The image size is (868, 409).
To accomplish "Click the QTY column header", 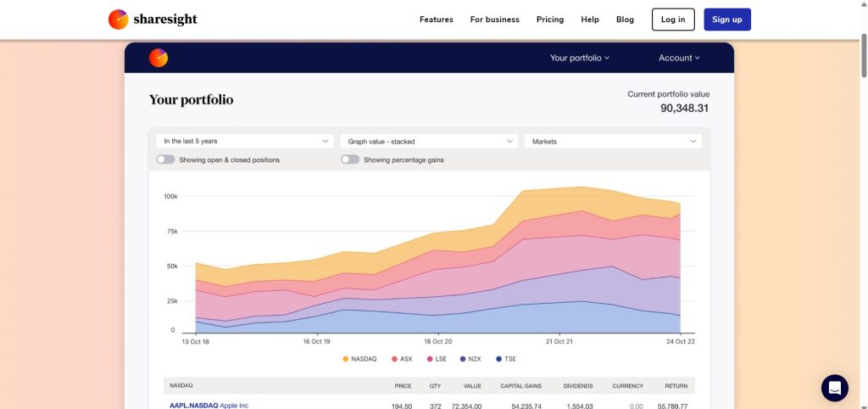I will pos(435,386).
